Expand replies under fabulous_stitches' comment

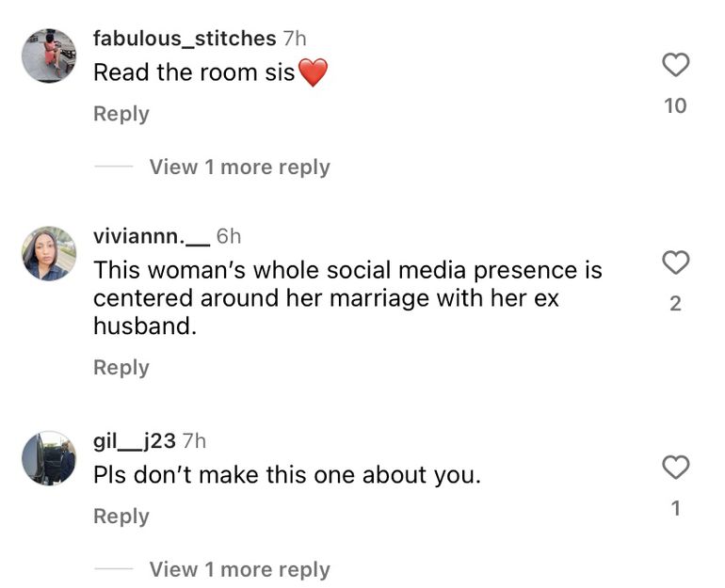point(239,167)
